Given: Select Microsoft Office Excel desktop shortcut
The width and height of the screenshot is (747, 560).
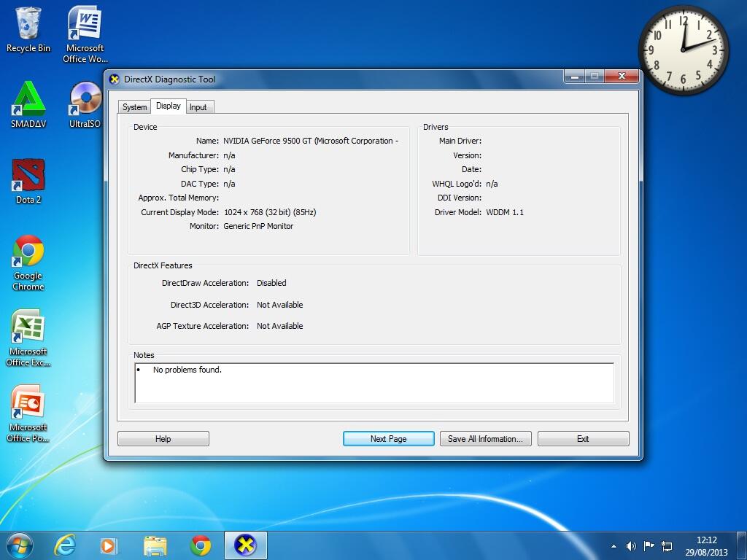Looking at the screenshot, I should pos(28,338).
